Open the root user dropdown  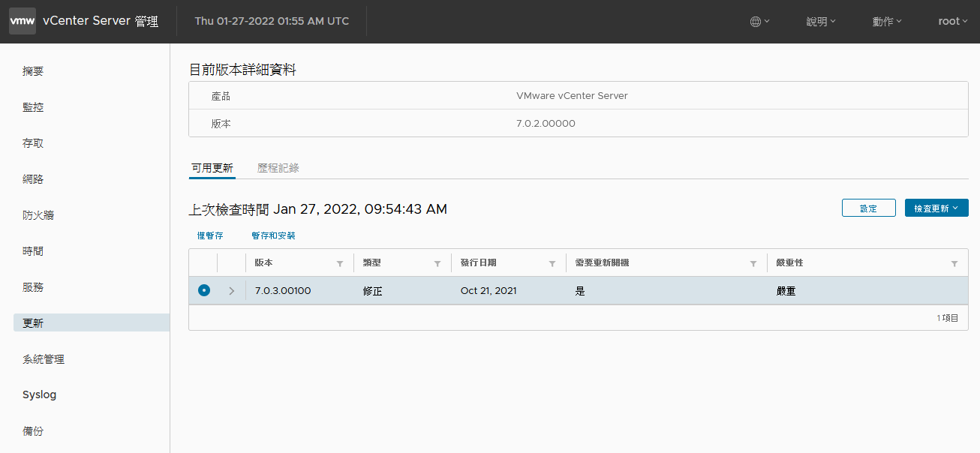953,21
